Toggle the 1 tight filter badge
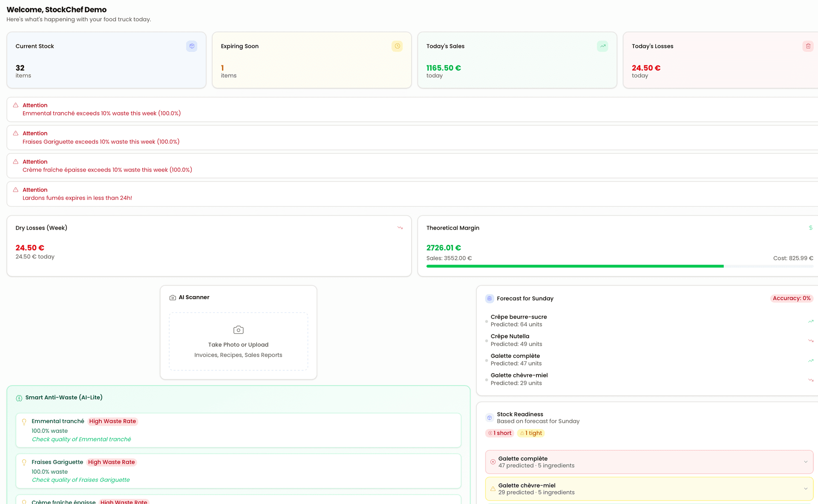Image resolution: width=818 pixels, height=504 pixels. 531,433
